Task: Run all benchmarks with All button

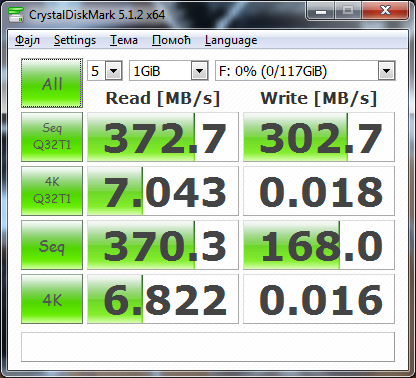Action: 52,83
